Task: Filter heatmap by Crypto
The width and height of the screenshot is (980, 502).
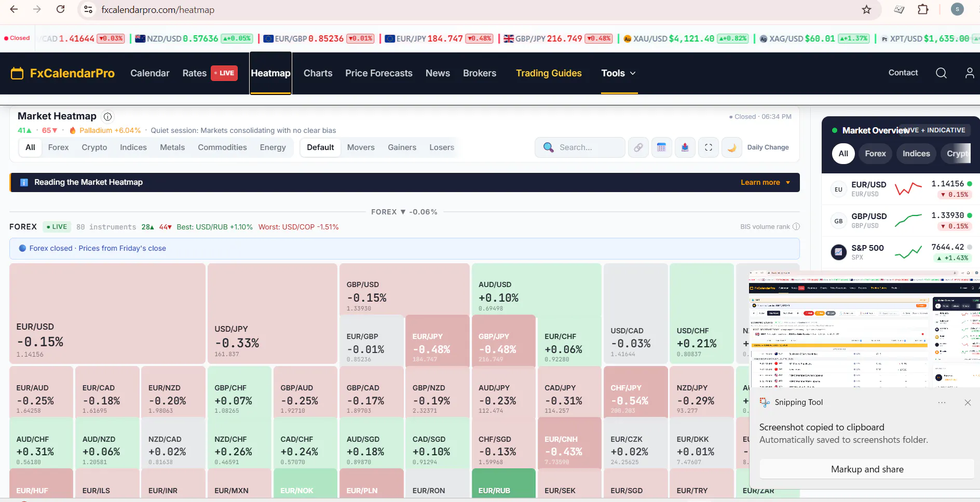Action: click(94, 147)
